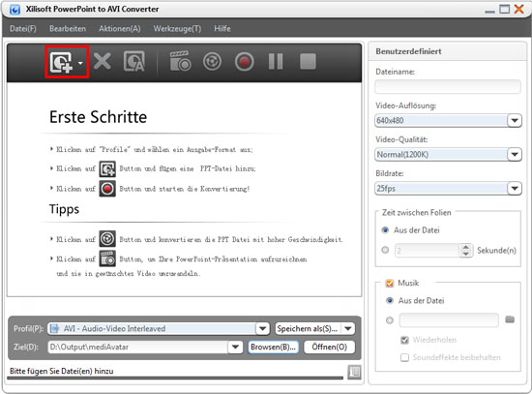Screen dimensions: 532x394
Task: Open the Bearbeiten menu
Action: coord(68,28)
